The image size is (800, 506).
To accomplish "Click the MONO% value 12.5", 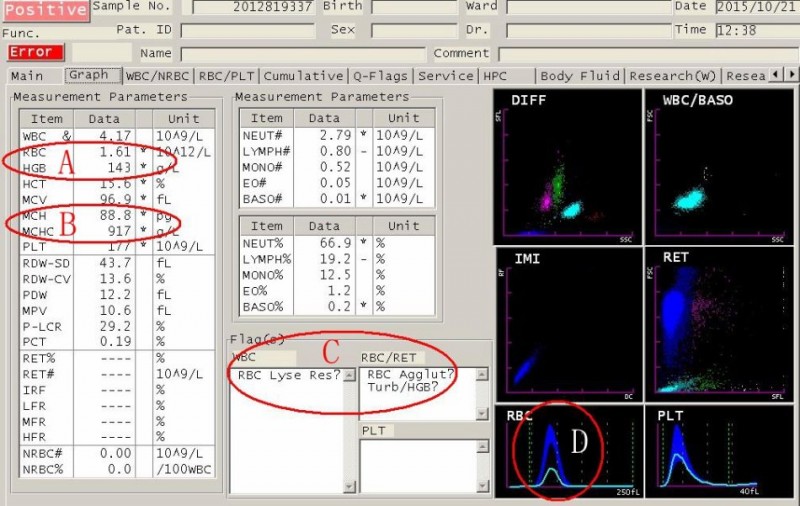I will tap(335, 275).
